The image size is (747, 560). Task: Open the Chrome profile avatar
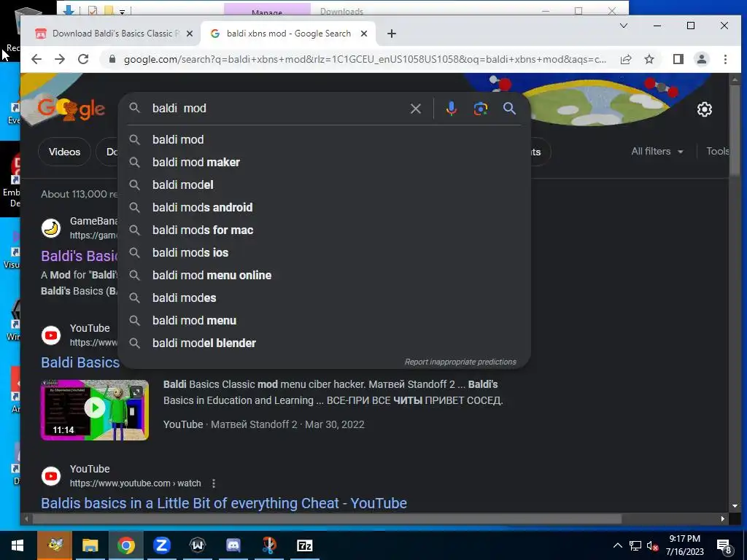701,59
